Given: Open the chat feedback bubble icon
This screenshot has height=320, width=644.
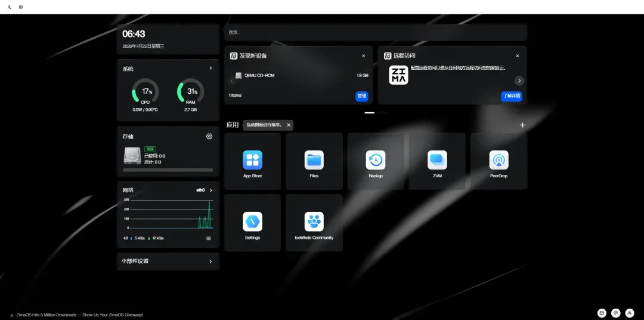Looking at the screenshot, I should 615,313.
